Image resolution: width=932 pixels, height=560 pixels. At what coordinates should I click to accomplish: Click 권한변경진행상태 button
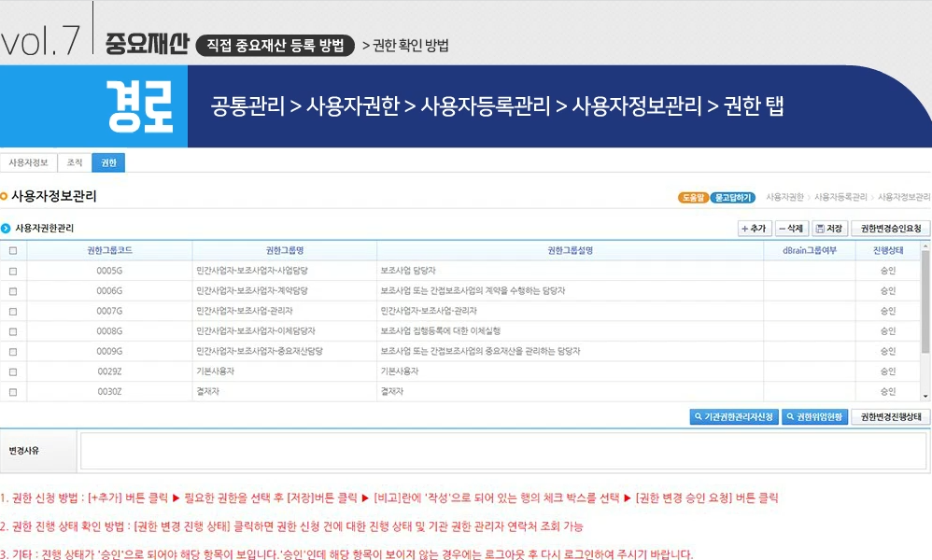pos(890,417)
